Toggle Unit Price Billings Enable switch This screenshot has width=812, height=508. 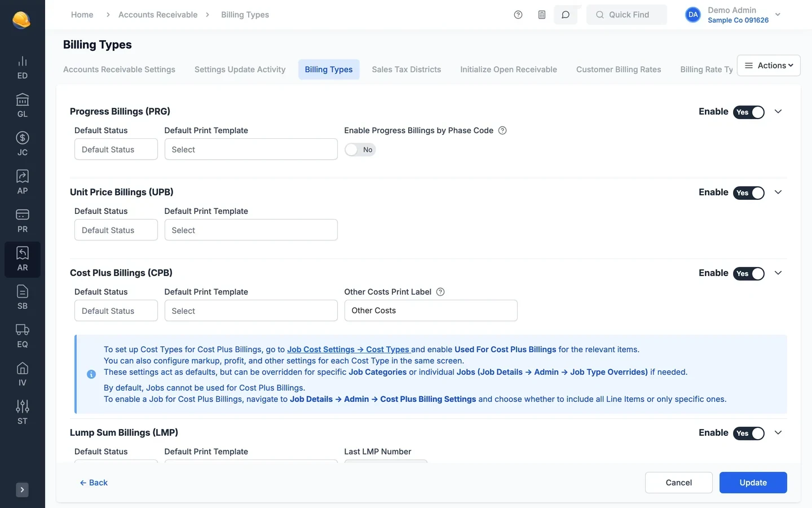749,193
